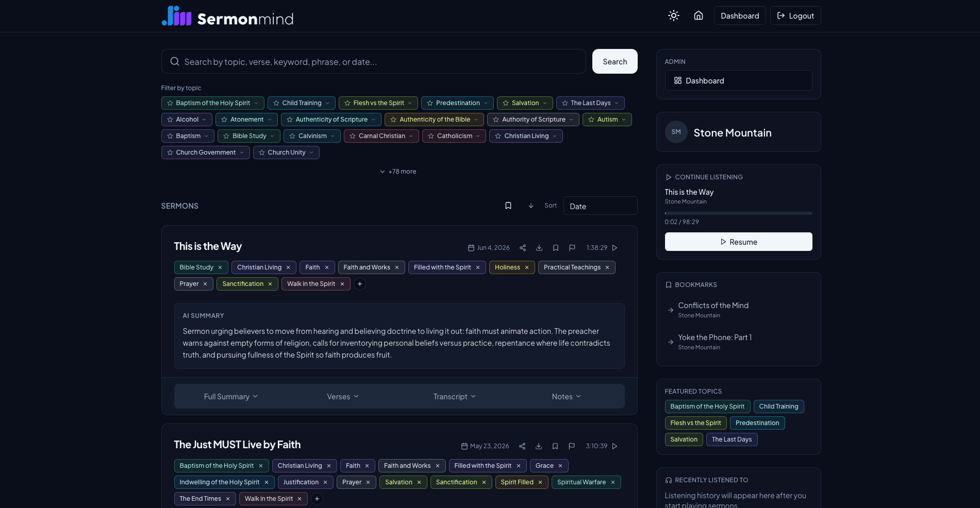Click the Search button
980x508 pixels.
pyautogui.click(x=614, y=61)
